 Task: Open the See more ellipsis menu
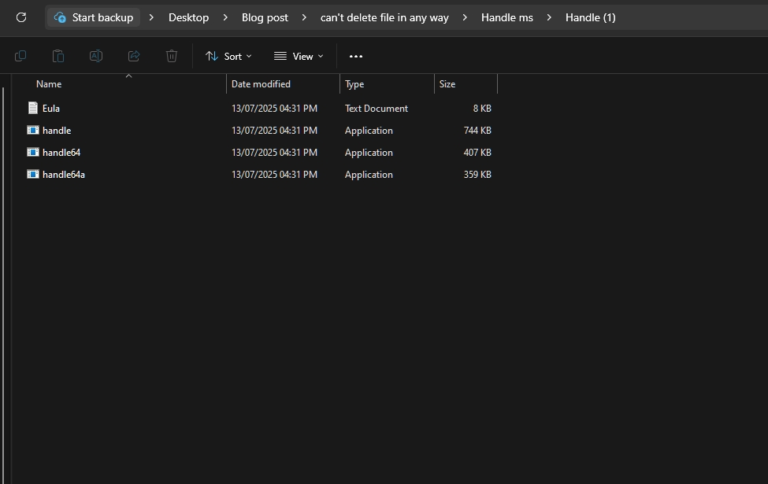[356, 56]
